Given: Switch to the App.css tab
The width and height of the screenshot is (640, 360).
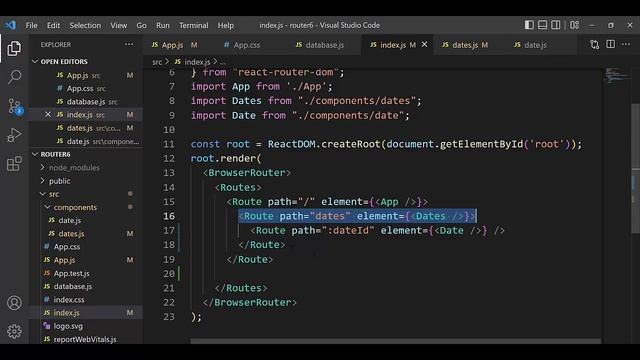Looking at the screenshot, I should click(x=247, y=45).
